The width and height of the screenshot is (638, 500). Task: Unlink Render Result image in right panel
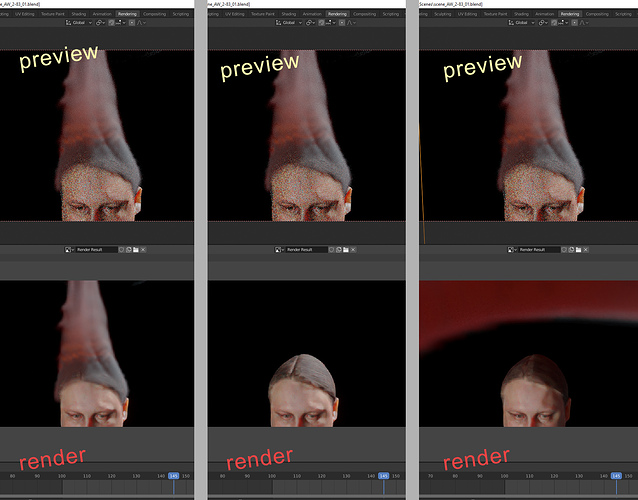(586, 249)
